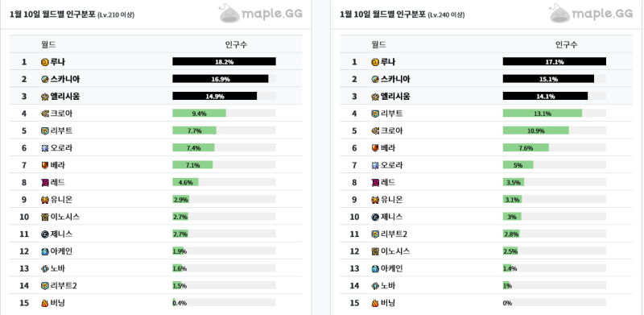
Task: Select the 엘리시움 world name in left table
Action: coord(65,97)
